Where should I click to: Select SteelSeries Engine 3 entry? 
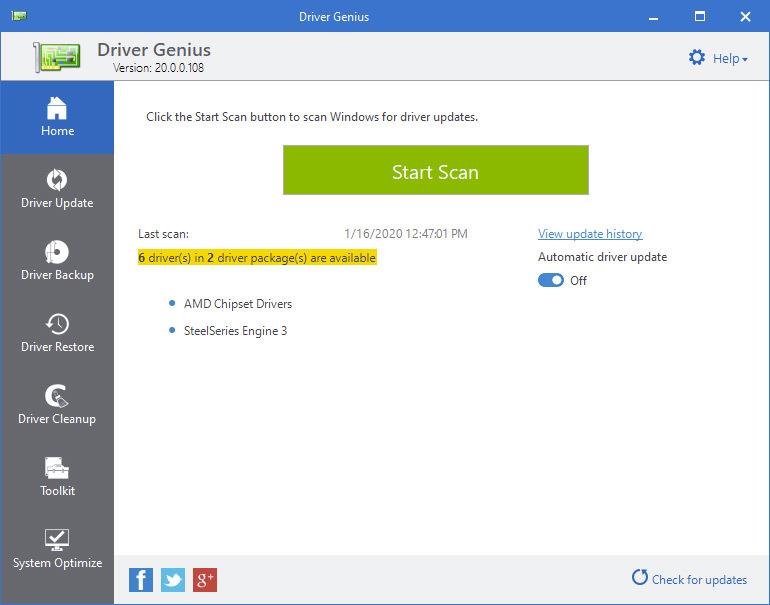tap(235, 331)
